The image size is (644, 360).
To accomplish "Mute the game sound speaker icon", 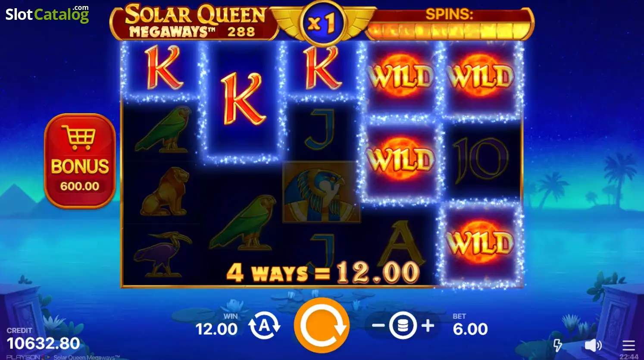I will 593,345.
